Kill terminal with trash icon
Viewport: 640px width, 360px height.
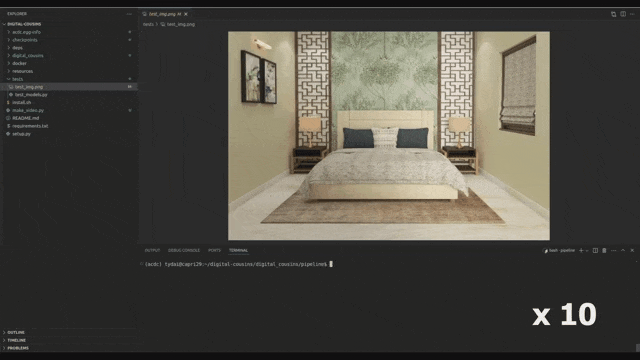(604, 251)
